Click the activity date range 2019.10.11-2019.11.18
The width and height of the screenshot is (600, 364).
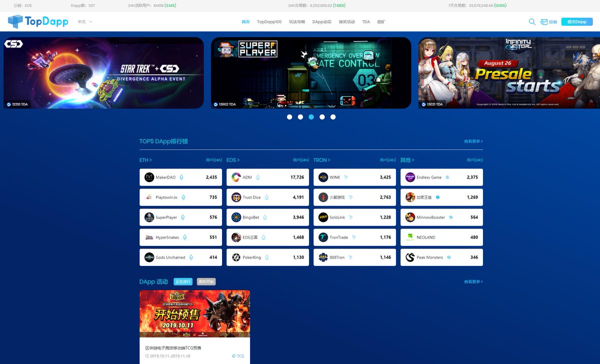(171, 356)
